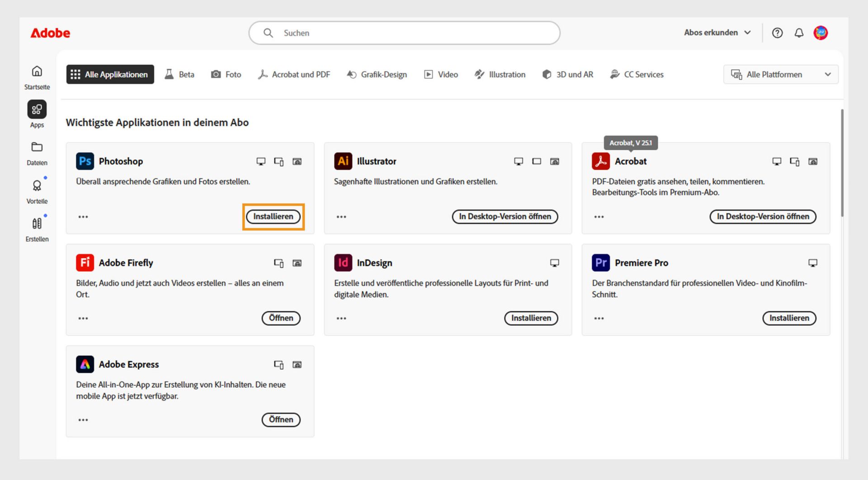Open Photoshop's three-dot more options menu

[83, 217]
